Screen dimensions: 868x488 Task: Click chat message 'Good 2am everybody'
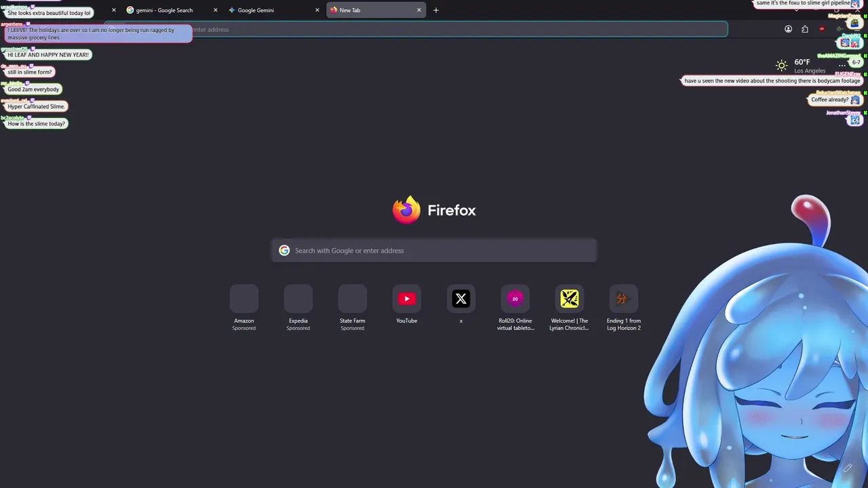[x=33, y=89]
